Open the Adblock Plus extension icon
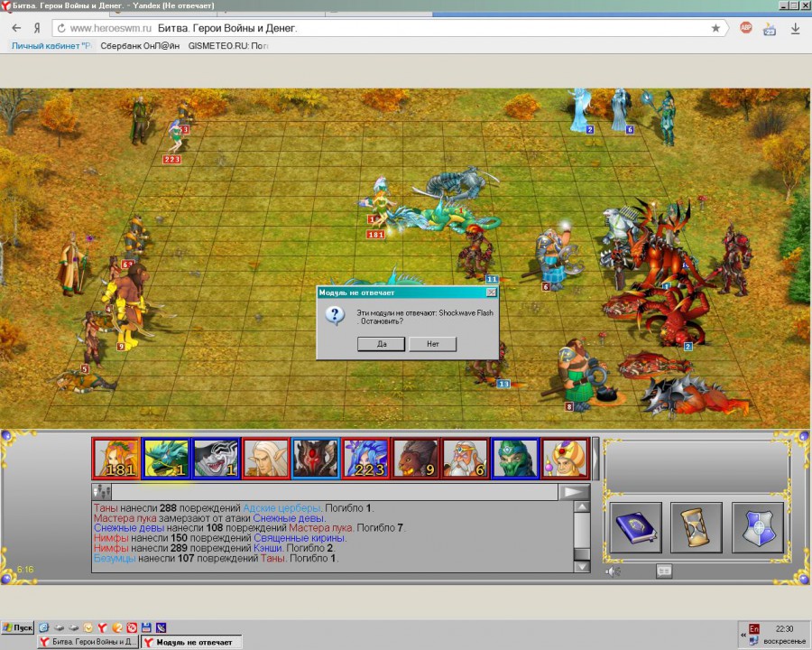812x650 pixels. coord(746,27)
